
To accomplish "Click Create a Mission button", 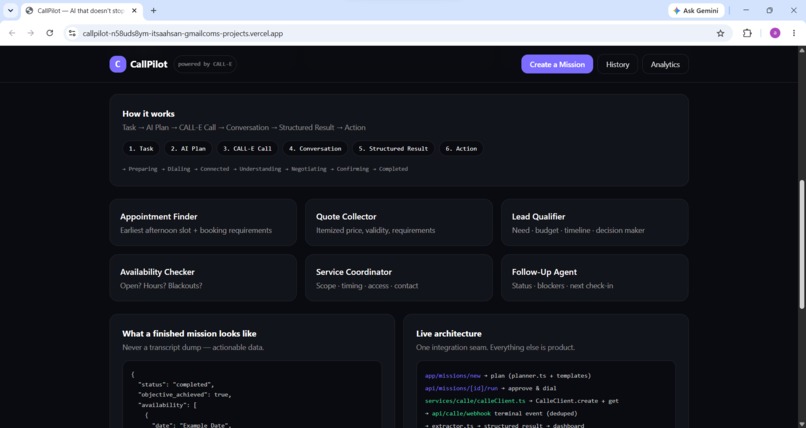I will pos(557,64).
